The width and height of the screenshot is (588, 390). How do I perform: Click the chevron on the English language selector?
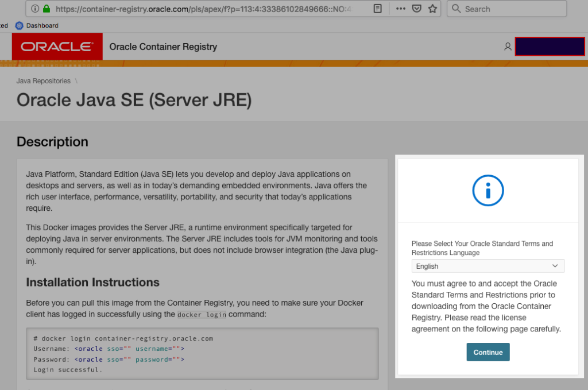point(555,266)
